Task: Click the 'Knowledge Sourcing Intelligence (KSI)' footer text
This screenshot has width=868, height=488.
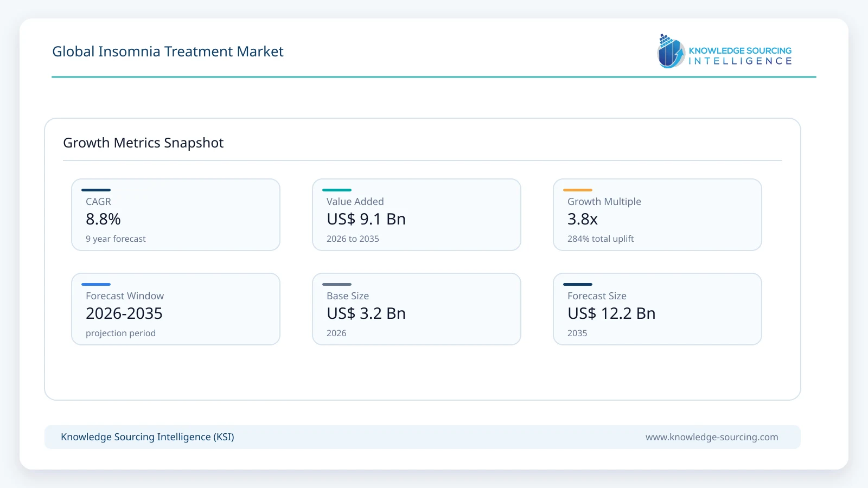Action: [148, 437]
